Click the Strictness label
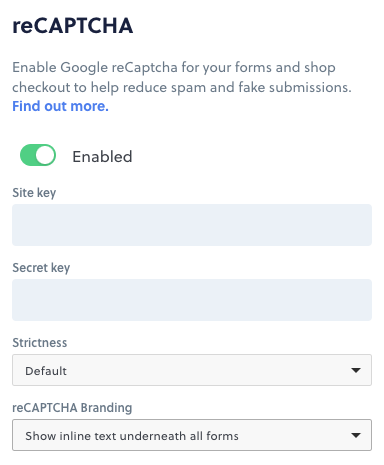Viewport: 384px width, 465px height. [x=40, y=343]
